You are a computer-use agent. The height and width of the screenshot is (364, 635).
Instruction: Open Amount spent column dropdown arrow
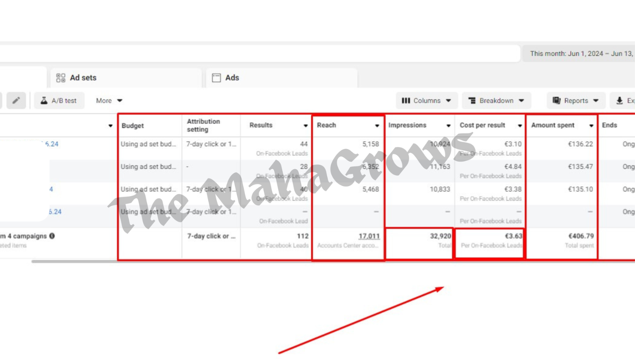(591, 126)
